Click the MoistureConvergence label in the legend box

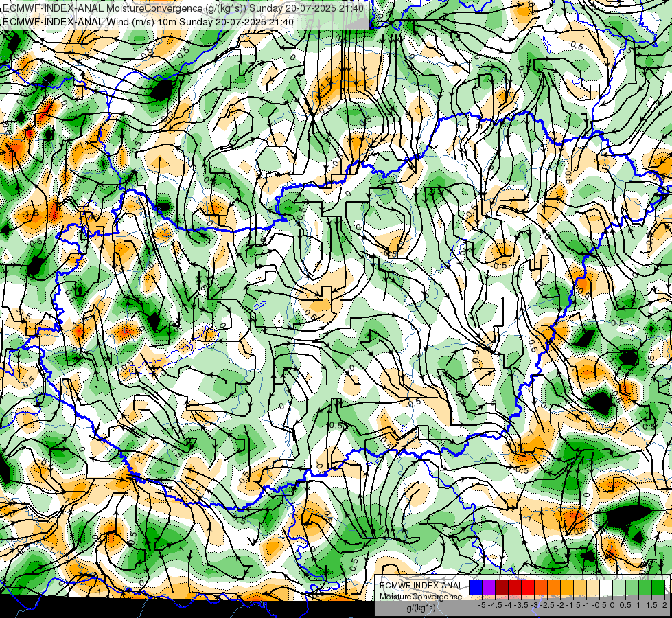tap(421, 597)
